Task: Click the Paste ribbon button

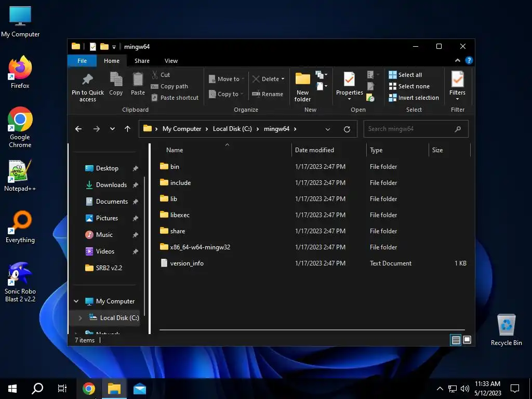Action: [138, 84]
